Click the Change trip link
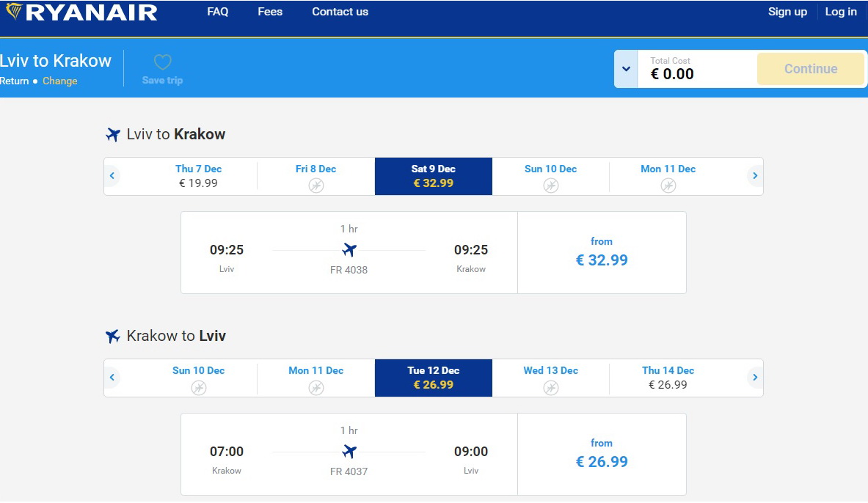 pyautogui.click(x=59, y=81)
